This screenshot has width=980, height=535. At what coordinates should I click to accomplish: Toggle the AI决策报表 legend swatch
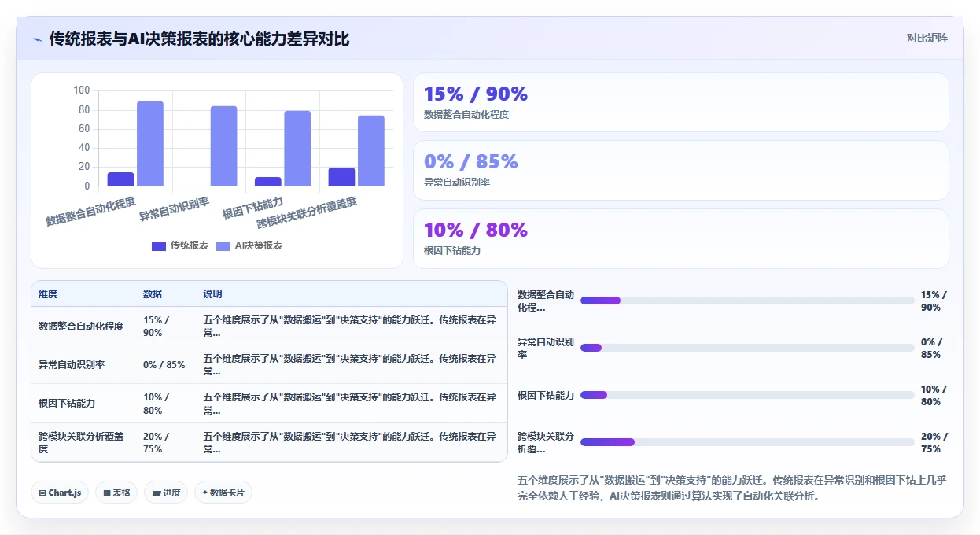[223, 245]
